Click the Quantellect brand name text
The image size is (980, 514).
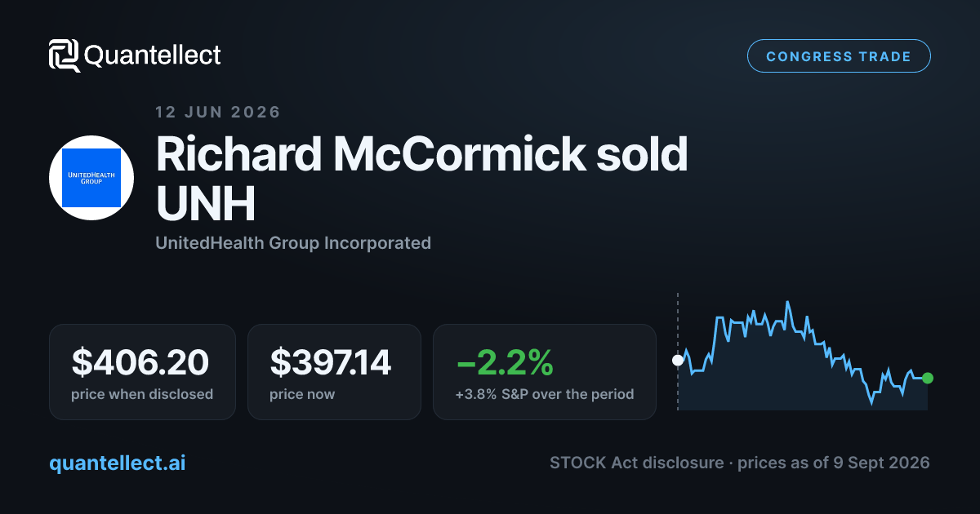point(153,55)
